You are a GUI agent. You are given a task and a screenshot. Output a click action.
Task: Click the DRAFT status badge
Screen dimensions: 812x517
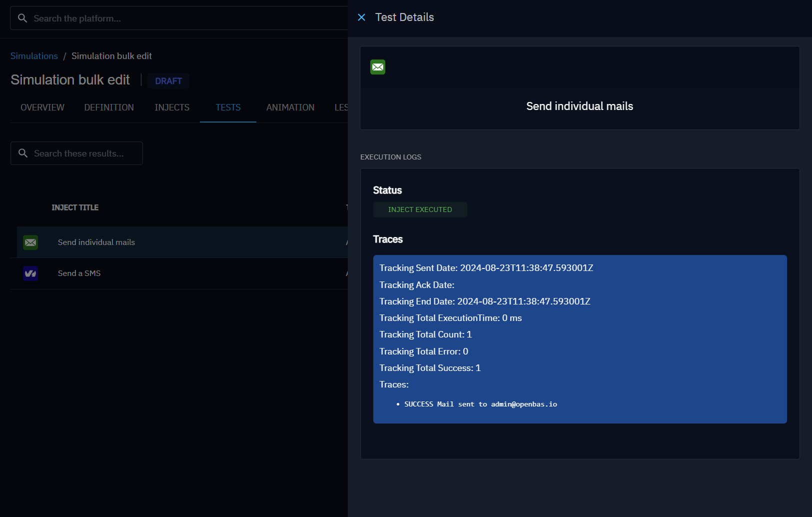[168, 81]
